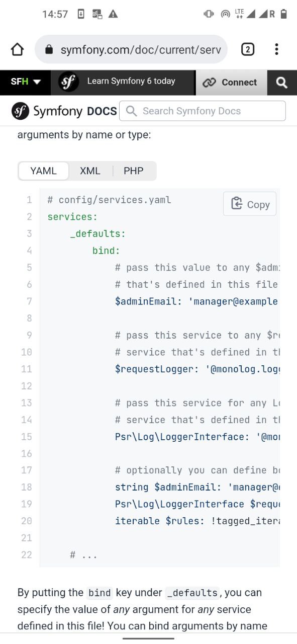Click the Symfony logo next to Learn Symfony 6
Viewport: 297px width, 644px height.
[x=69, y=82]
